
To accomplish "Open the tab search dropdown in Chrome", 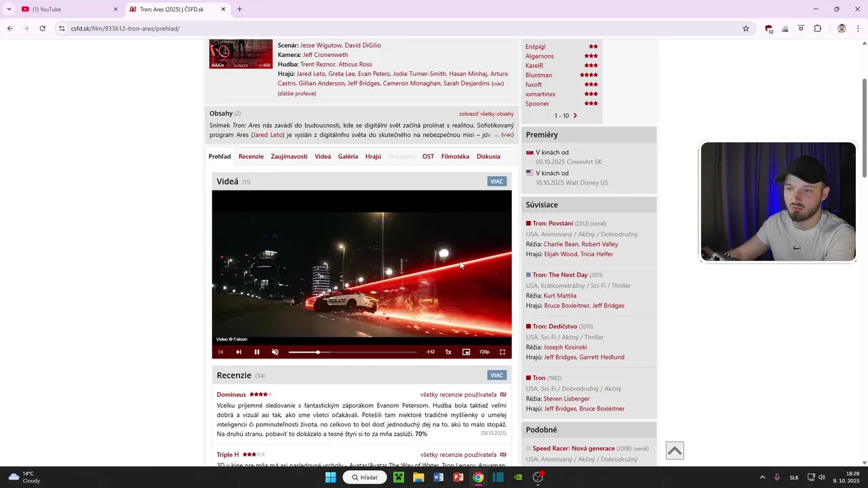I will click(9, 9).
